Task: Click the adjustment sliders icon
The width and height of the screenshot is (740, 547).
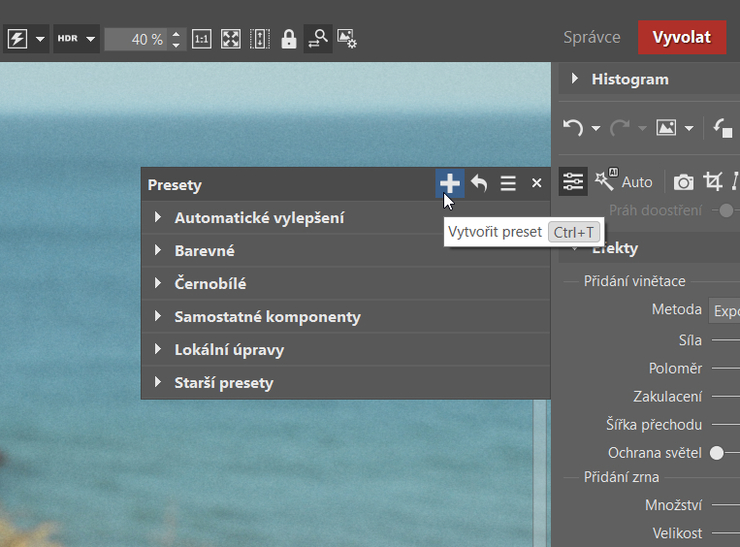Action: [573, 181]
